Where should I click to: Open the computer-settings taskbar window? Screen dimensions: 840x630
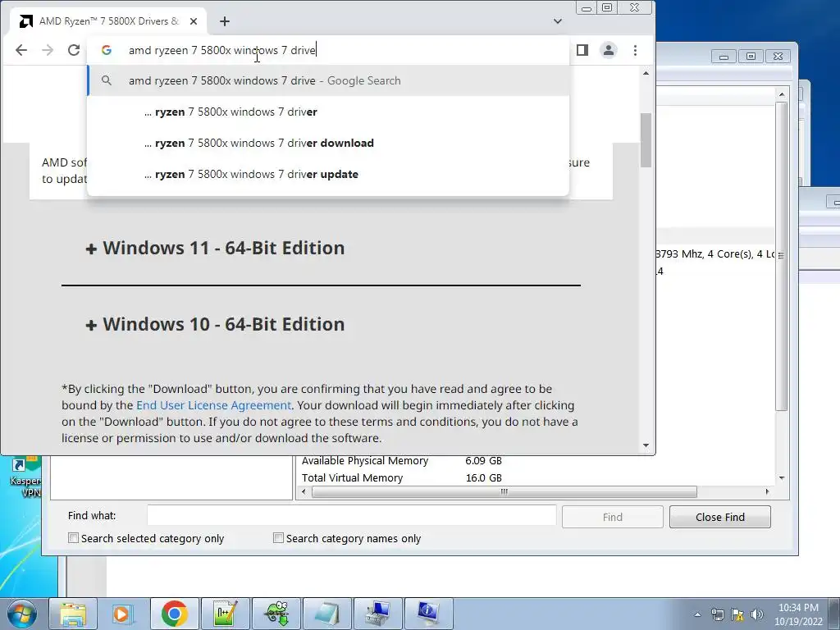[x=377, y=614]
